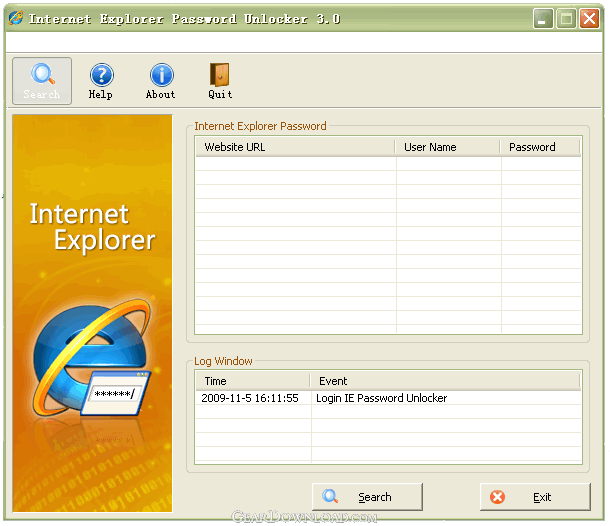The height and width of the screenshot is (526, 610).
Task: Select the 'Login IE Password Unlocker' log entry
Action: (x=382, y=398)
